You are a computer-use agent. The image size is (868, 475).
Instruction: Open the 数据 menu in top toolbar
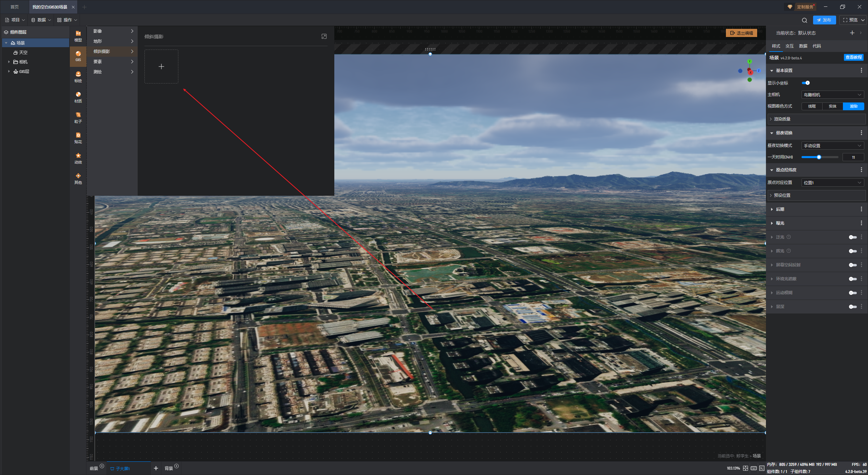[41, 20]
